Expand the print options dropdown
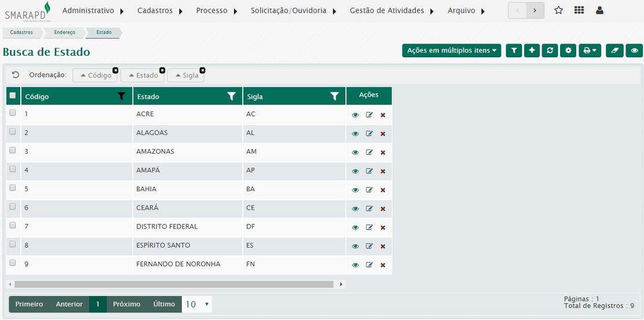 click(590, 50)
